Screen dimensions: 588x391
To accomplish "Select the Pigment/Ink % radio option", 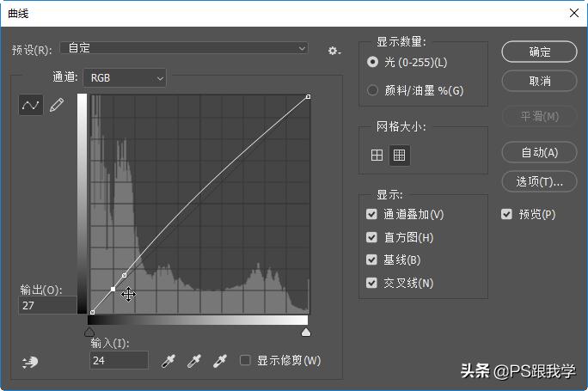I will click(x=372, y=90).
